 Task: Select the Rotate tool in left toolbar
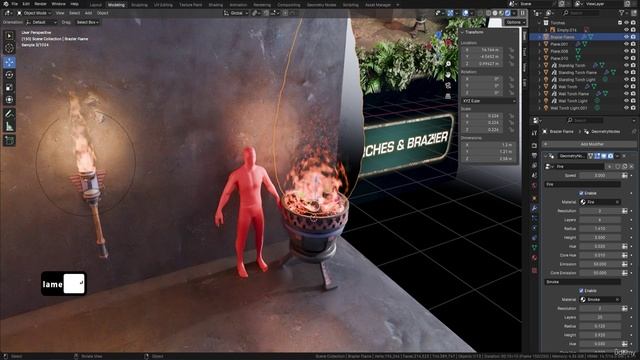pos(9,75)
